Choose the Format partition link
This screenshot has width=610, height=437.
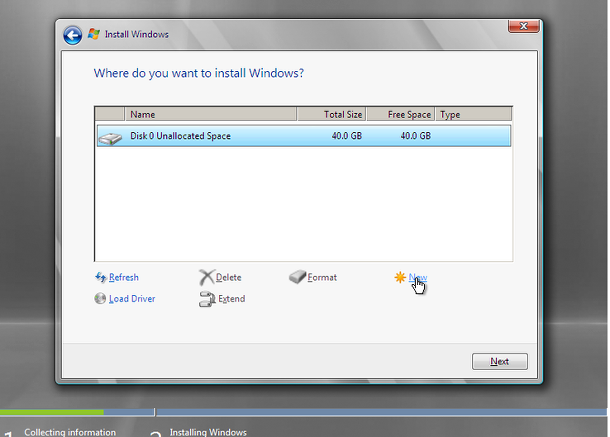(x=322, y=277)
